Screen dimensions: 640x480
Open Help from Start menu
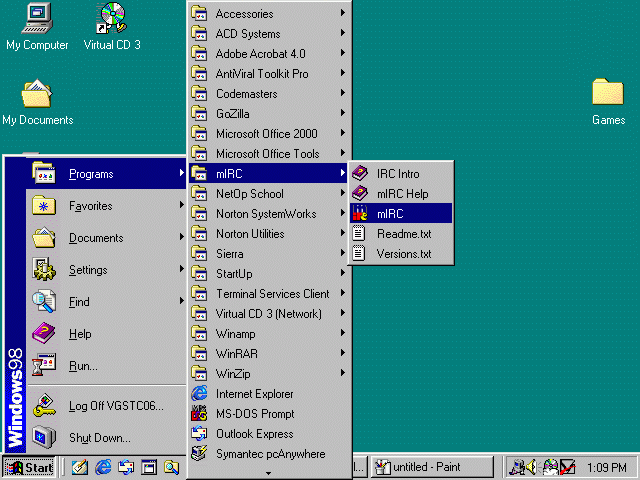tap(107, 333)
